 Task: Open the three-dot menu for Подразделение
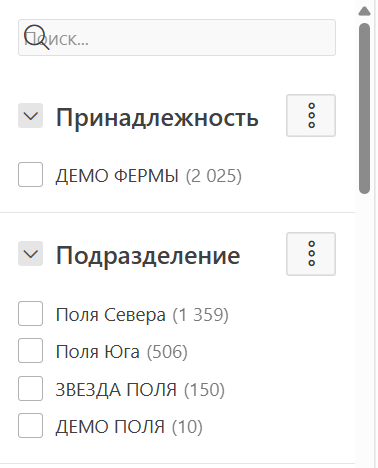pos(311,254)
